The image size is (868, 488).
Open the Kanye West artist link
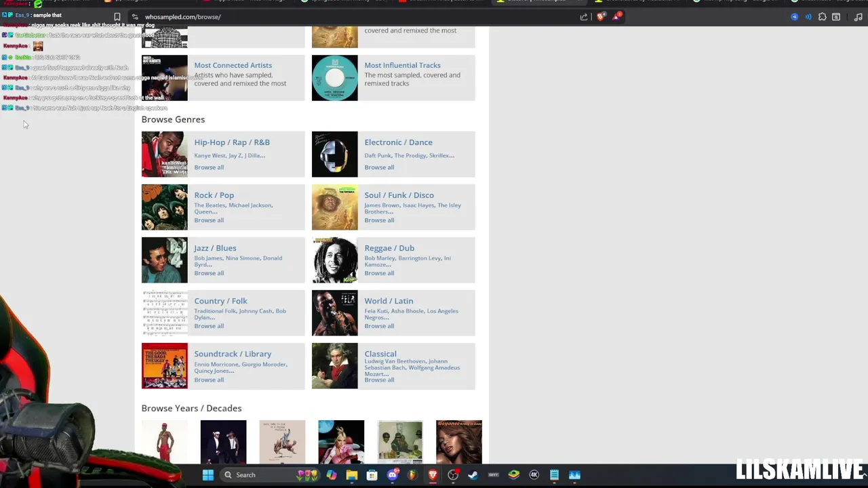[x=210, y=155]
